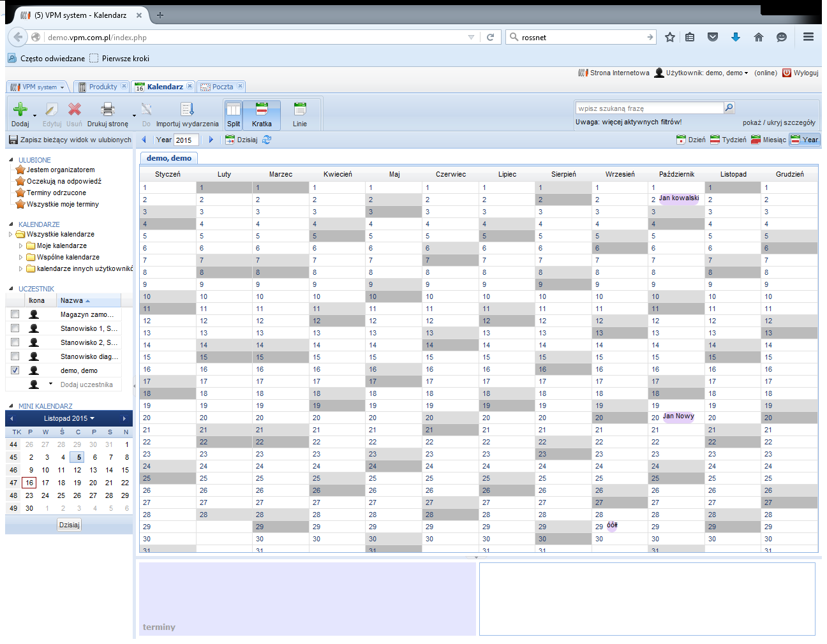Open Jan kowalski event in Październik

point(679,198)
